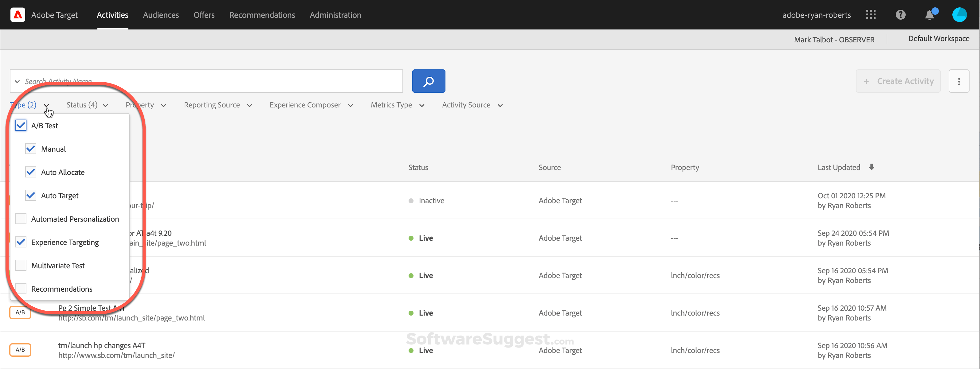Uncheck the Auto Allocate checkbox
The height and width of the screenshot is (369, 980).
(31, 172)
